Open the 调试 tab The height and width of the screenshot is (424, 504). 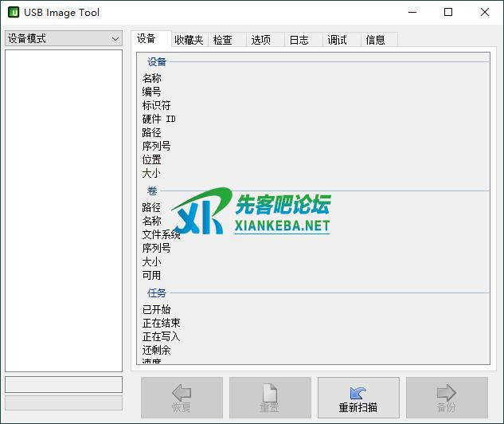[x=337, y=40]
